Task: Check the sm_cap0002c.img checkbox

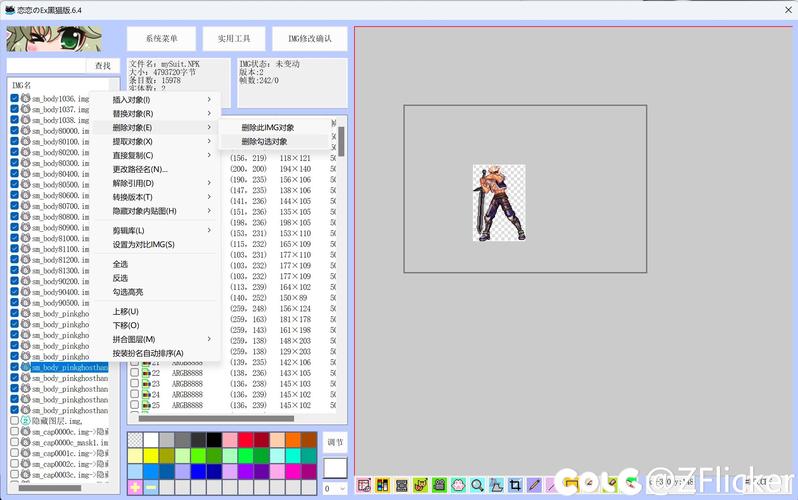Action: coord(14,464)
